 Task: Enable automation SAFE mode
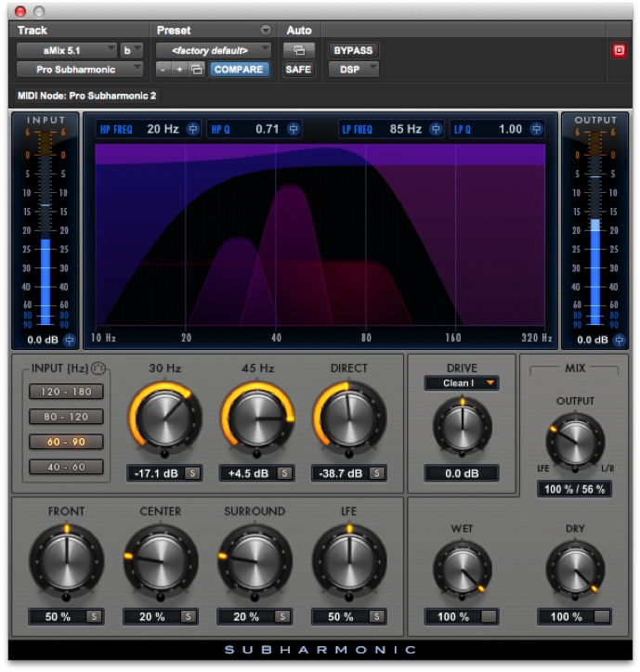point(298,70)
